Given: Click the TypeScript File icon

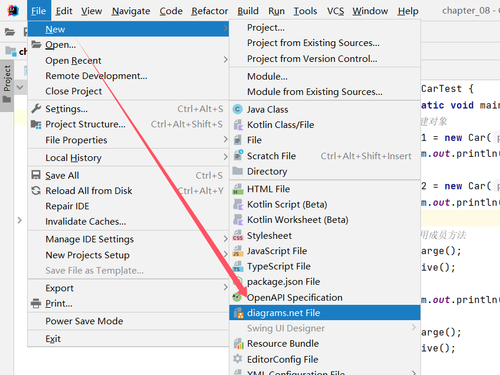Looking at the screenshot, I should (238, 266).
